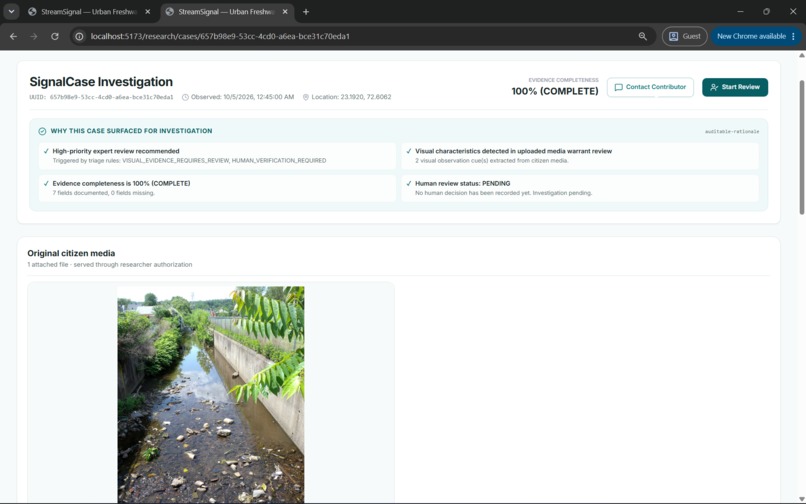Click the check mark beside High-priority expert review
This screenshot has width=806, height=504.
(46, 151)
